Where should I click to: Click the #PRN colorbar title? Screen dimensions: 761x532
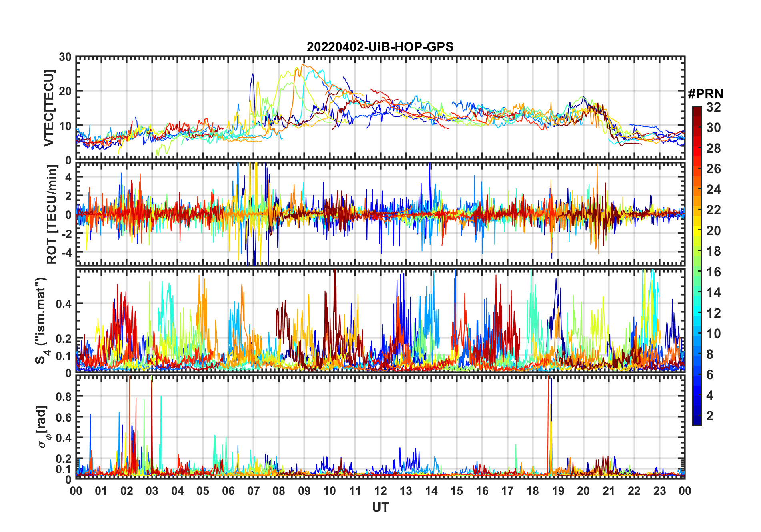(x=705, y=94)
